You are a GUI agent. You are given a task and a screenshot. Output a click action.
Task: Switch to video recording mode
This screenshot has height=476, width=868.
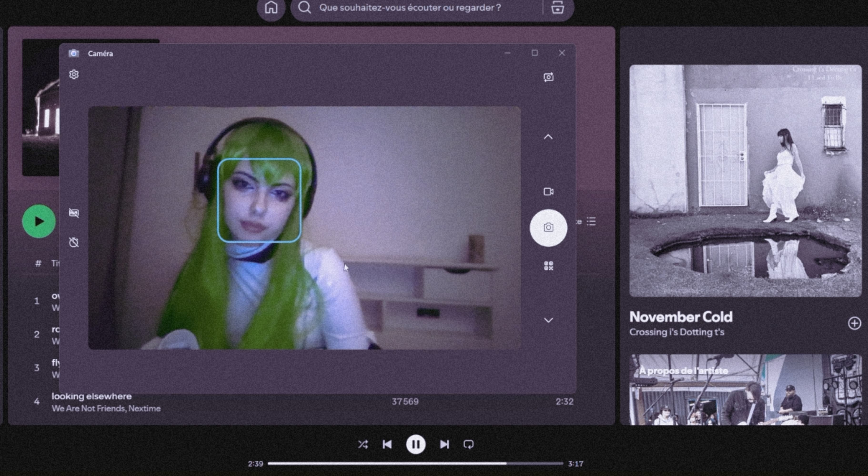pyautogui.click(x=548, y=192)
